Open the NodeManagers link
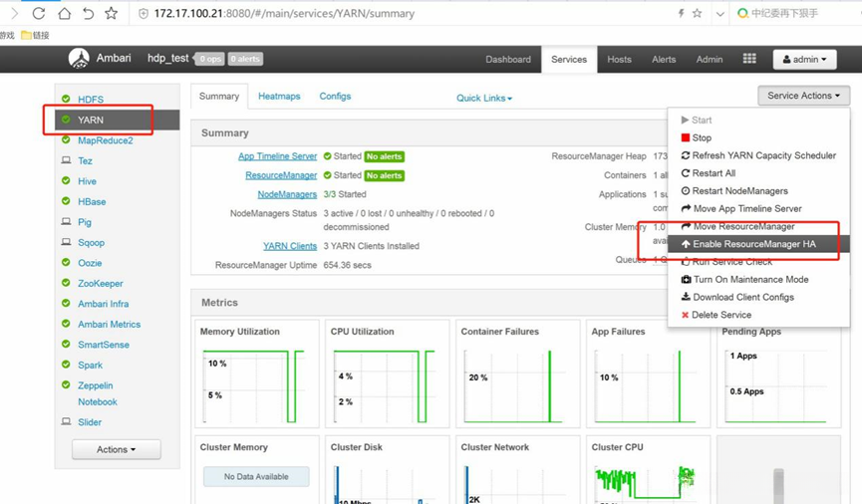This screenshot has width=862, height=504. pyautogui.click(x=287, y=194)
